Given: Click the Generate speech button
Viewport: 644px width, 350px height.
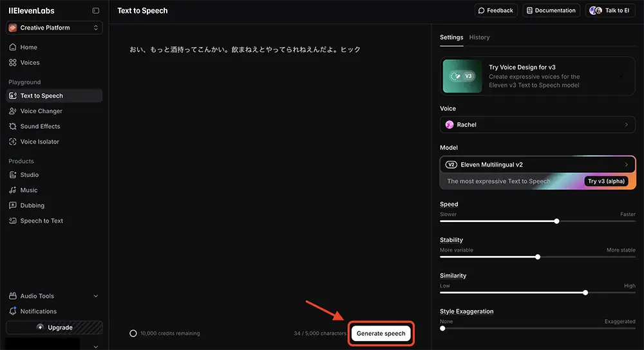Looking at the screenshot, I should click(x=381, y=333).
